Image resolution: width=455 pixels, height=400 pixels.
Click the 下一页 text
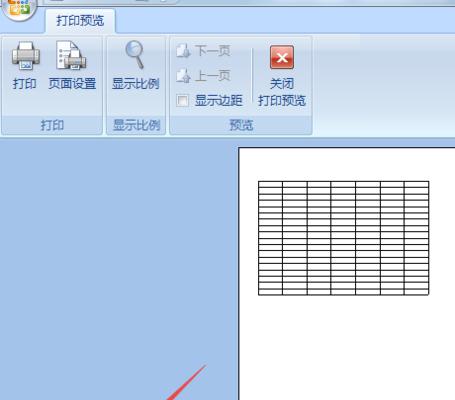[213, 51]
